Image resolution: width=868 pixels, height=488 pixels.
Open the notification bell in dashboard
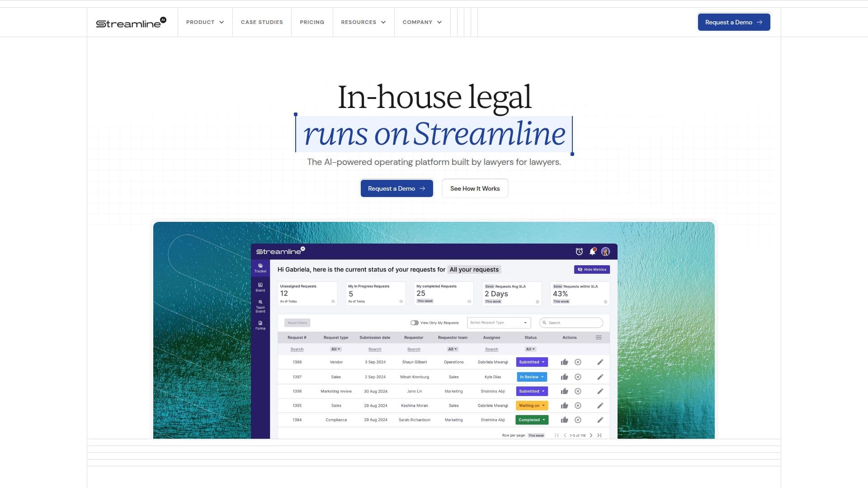pyautogui.click(x=593, y=252)
